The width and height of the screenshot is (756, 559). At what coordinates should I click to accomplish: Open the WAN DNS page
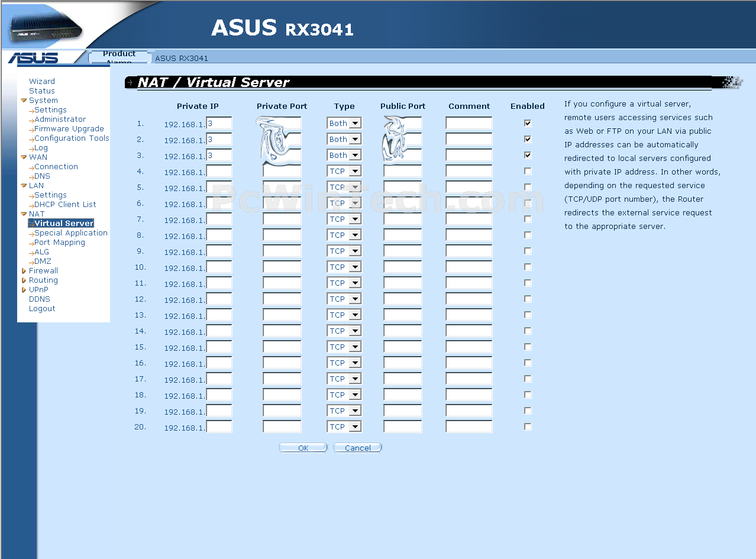[x=42, y=176]
